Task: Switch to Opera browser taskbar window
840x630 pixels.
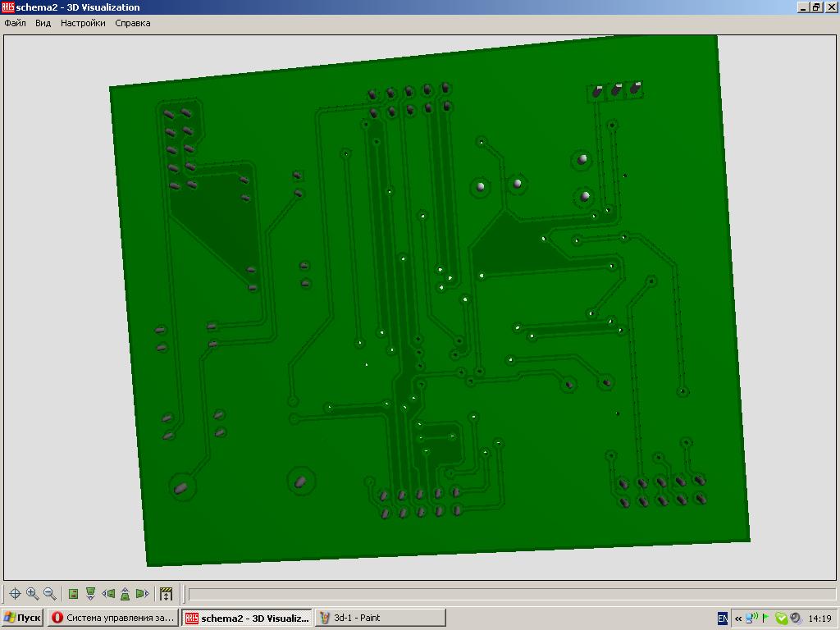Action: (x=113, y=618)
